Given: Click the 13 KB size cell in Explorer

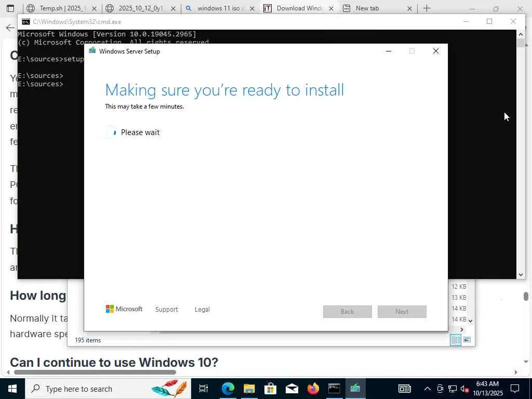Looking at the screenshot, I should point(459,298).
